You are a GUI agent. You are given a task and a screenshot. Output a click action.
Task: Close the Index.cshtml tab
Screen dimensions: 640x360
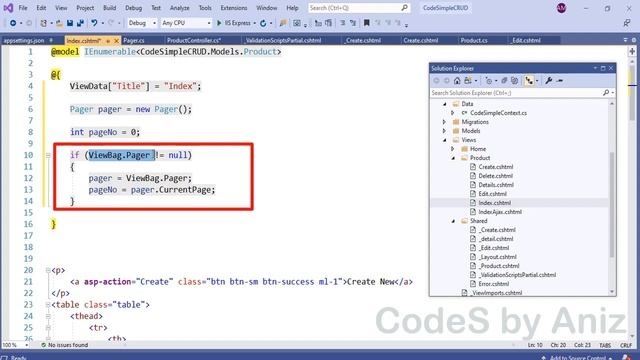pos(116,40)
